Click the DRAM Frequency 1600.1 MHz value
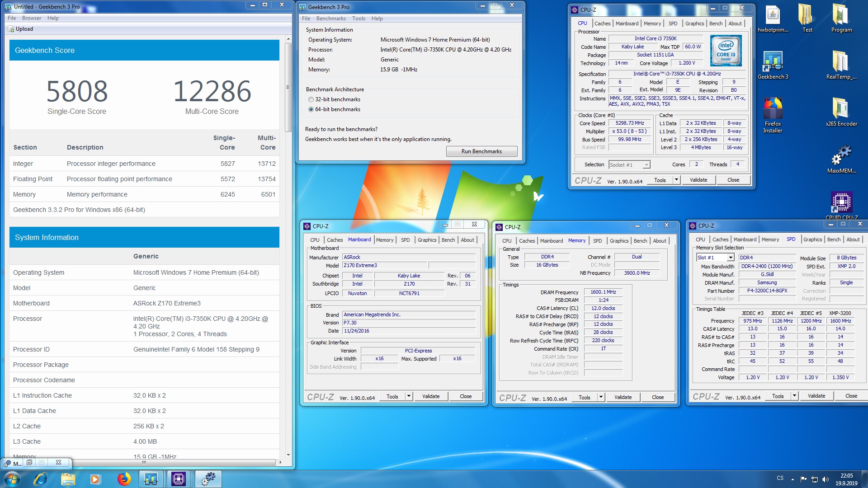Screen dimensions: 868x488 coord(603,292)
